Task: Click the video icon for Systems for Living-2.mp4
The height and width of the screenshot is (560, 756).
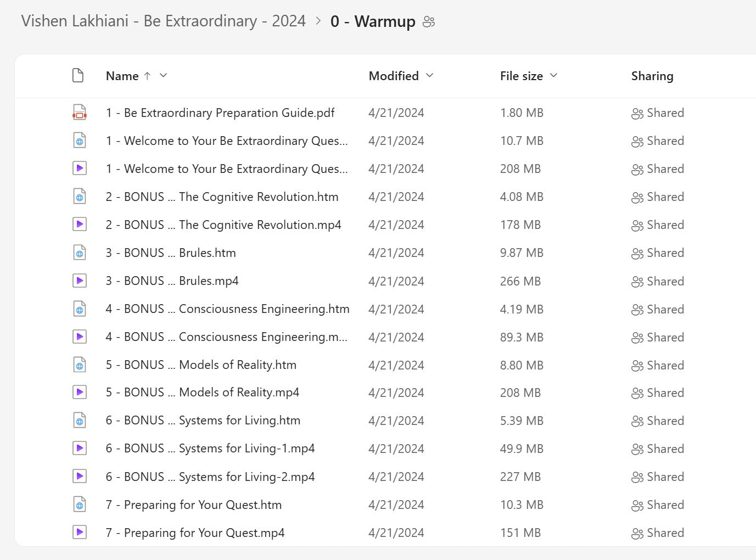Action: pyautogui.click(x=80, y=477)
